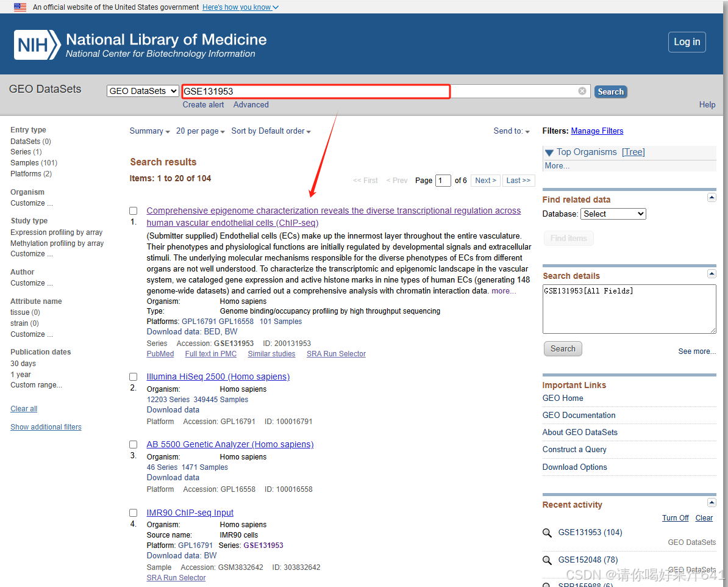This screenshot has width=728, height=587.
Task: Click the page number input box
Action: tap(443, 181)
